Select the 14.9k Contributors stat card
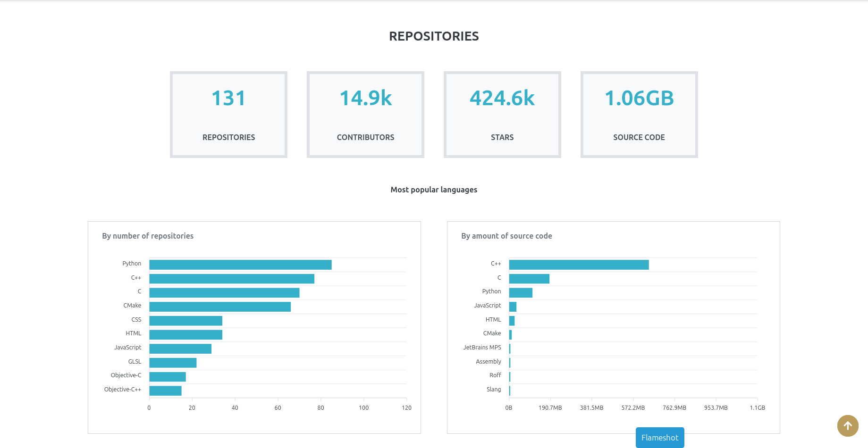The height and width of the screenshot is (448, 868). [x=365, y=115]
